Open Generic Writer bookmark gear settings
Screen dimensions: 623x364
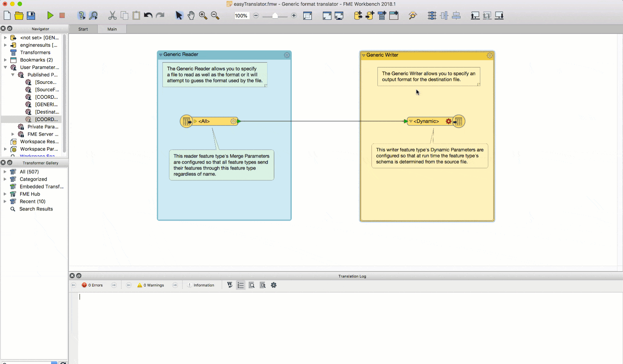[x=490, y=56]
